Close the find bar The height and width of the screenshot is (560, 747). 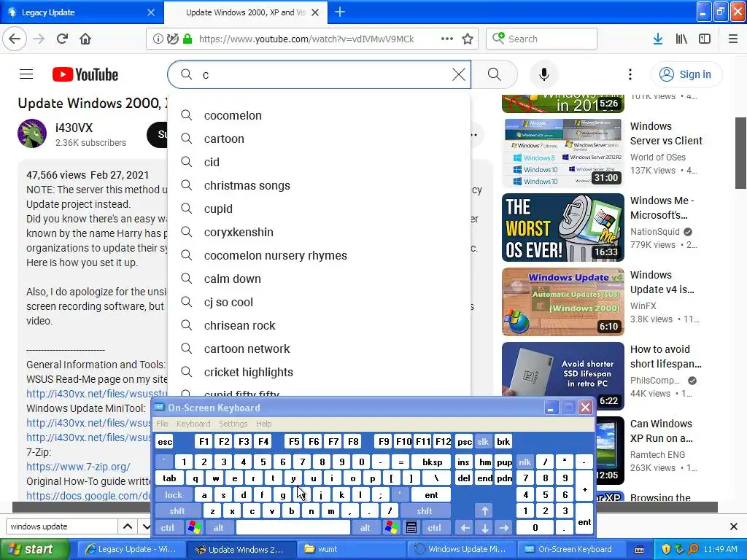734,526
